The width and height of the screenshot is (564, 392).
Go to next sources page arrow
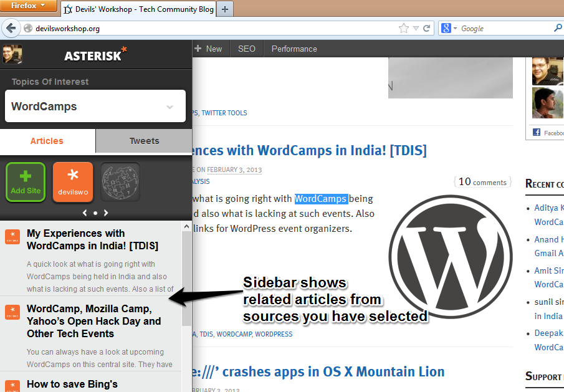[x=106, y=213]
